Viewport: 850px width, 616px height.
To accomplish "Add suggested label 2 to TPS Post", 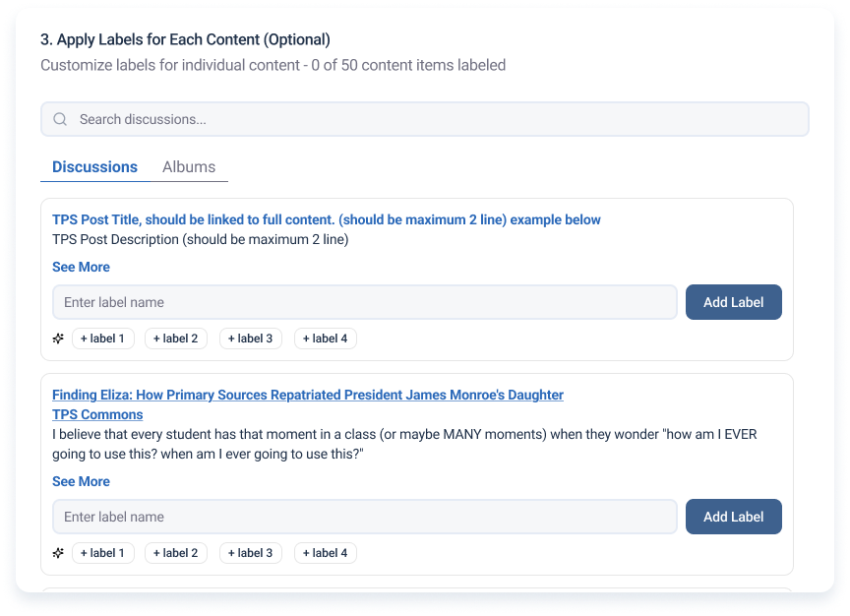I will [176, 339].
